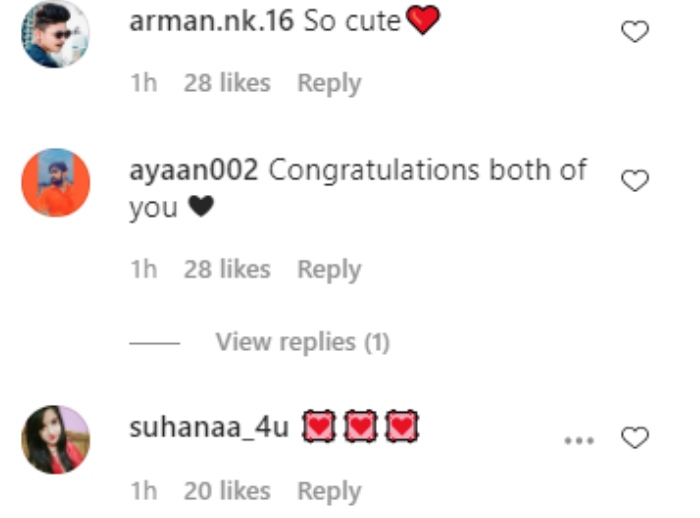Open the suhanaa_4u username link
Viewport: 700px width, 518px height.
tap(209, 427)
